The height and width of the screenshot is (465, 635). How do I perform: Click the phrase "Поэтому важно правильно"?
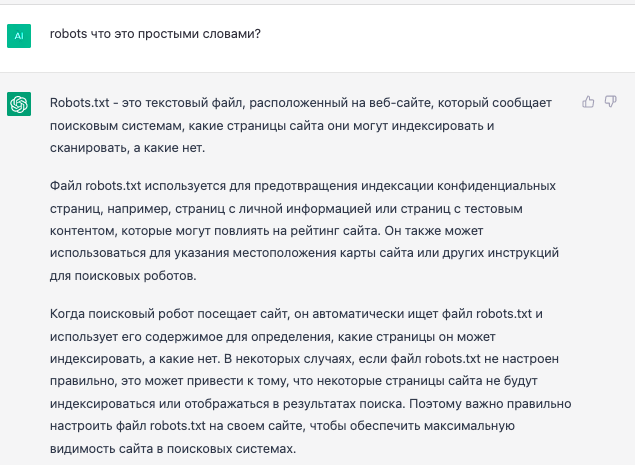490,404
